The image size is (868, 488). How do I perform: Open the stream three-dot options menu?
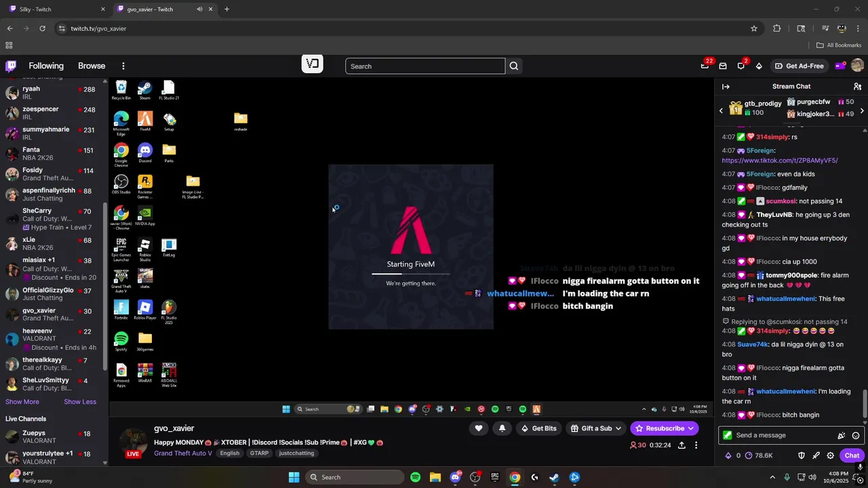[x=696, y=445]
